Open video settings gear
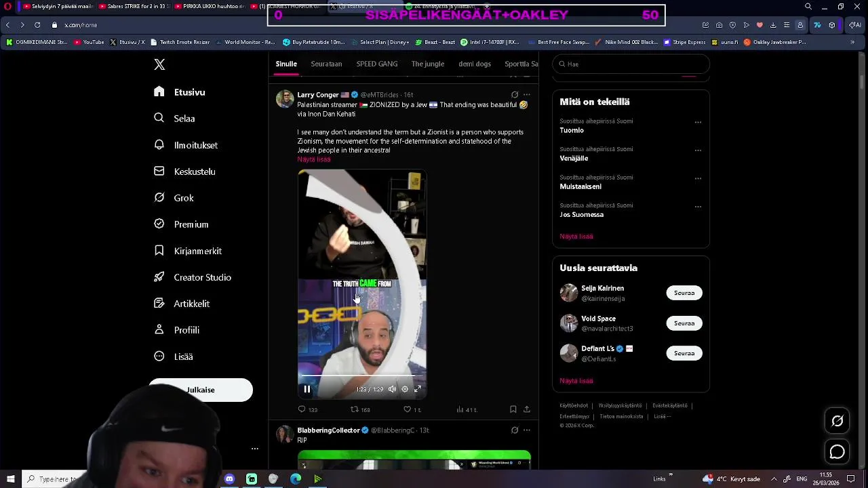 405,389
